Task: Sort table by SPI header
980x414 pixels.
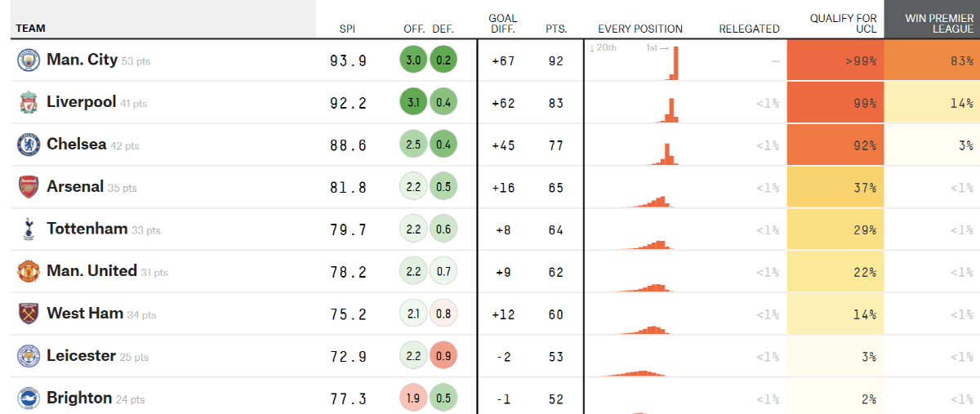Action: (347, 29)
